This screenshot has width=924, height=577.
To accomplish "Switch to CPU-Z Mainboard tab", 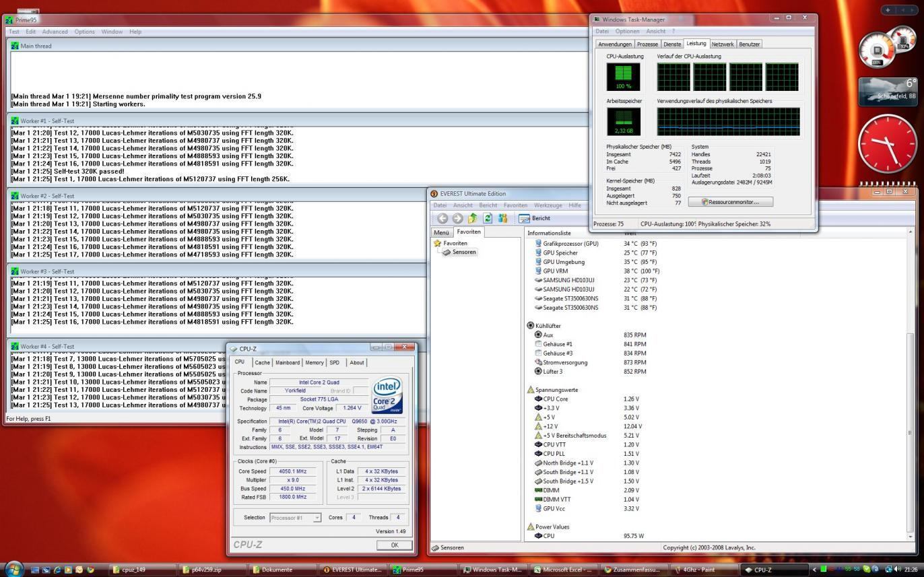I will (288, 363).
